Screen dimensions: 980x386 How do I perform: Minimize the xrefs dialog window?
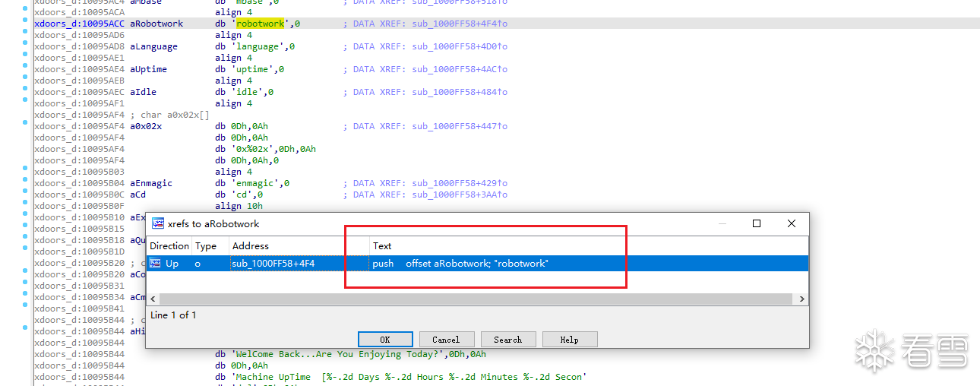click(722, 223)
